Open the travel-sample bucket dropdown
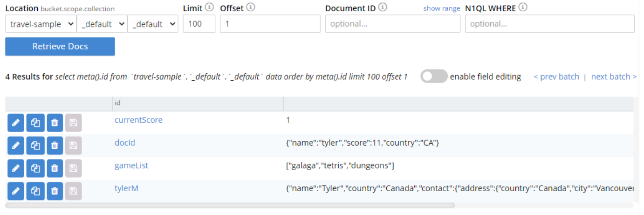Screen dimensions: 644x215 click(x=41, y=24)
